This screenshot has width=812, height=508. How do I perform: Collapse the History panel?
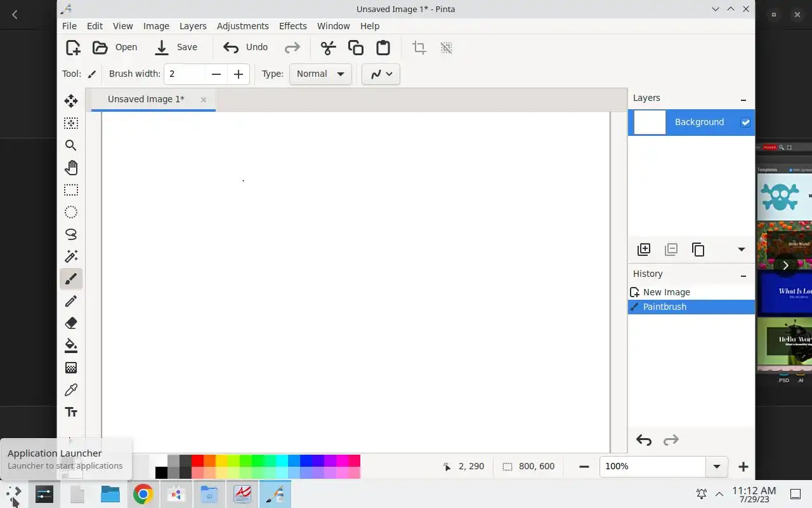pos(743,276)
